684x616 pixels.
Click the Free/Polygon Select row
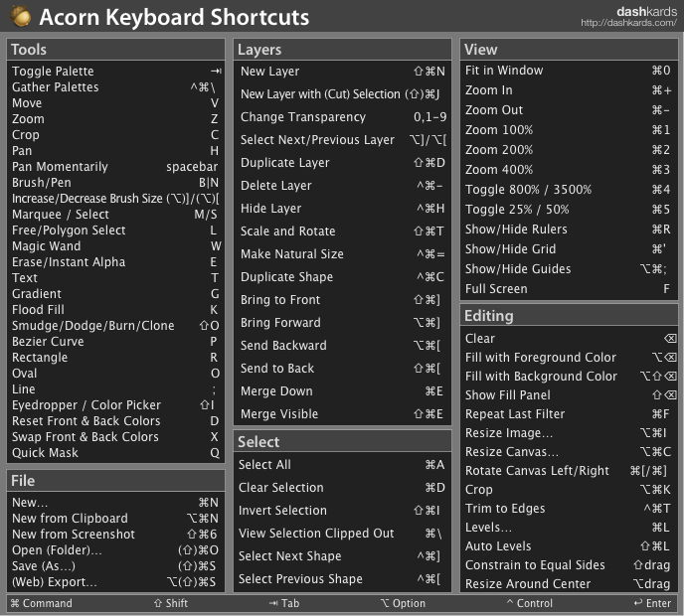point(116,231)
